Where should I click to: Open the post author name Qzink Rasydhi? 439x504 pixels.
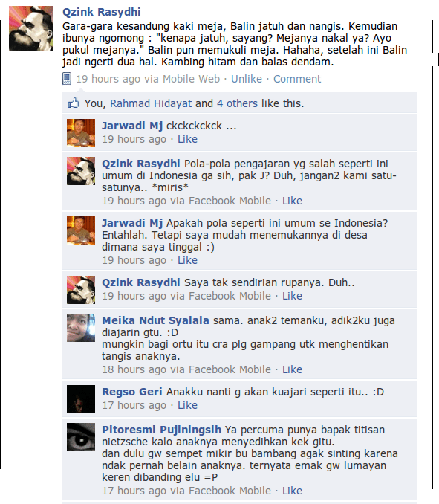point(102,12)
